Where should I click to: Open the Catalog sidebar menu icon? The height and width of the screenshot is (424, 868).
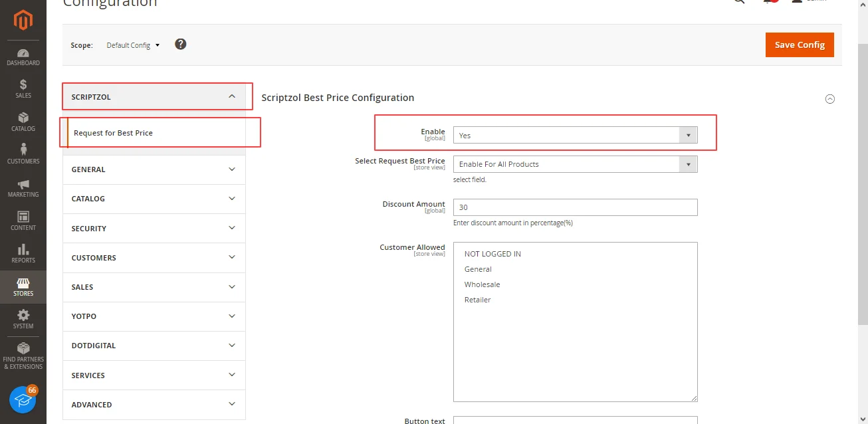click(x=23, y=122)
